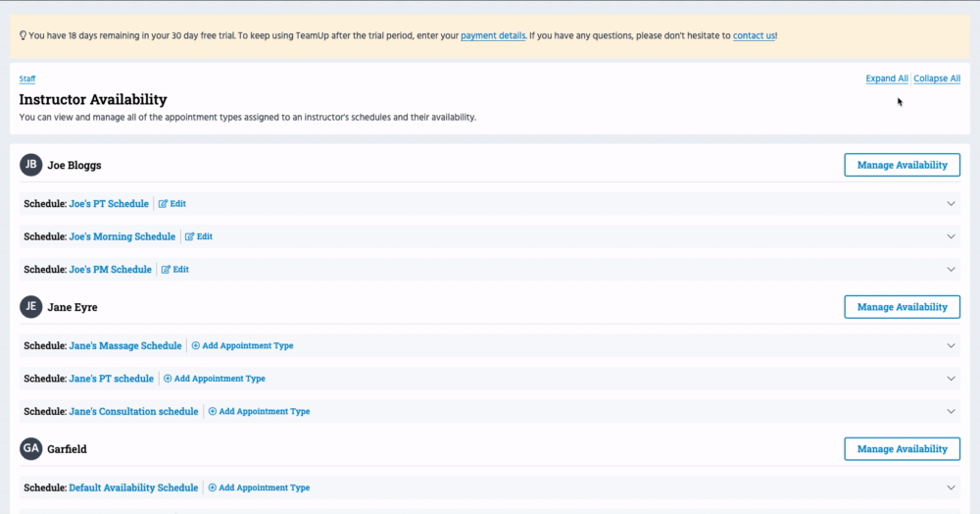Click Edit icon beside Joe's PT Schedule
The height and width of the screenshot is (514, 980).
click(164, 204)
